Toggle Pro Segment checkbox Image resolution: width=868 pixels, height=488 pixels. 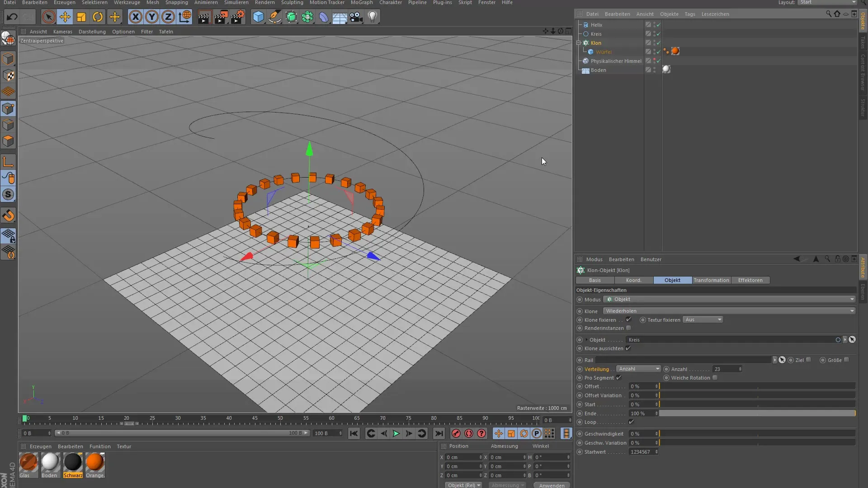click(x=618, y=378)
